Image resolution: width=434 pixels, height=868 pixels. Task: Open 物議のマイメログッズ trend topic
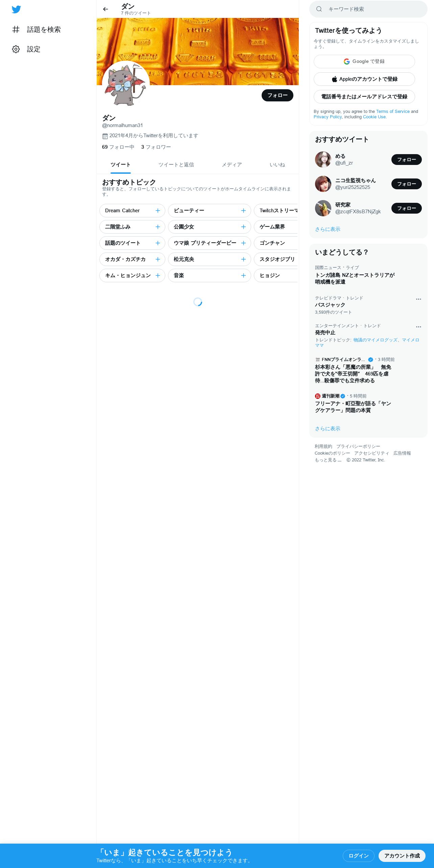pyautogui.click(x=375, y=340)
